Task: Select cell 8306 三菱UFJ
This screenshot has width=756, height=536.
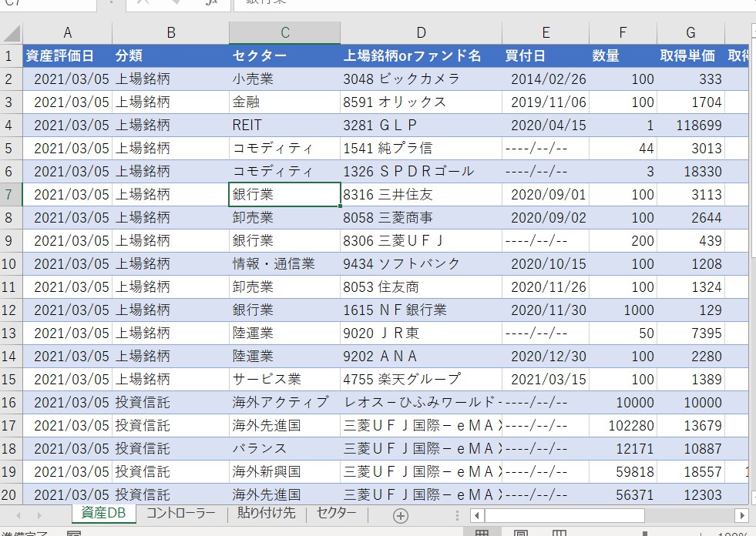Action: (x=421, y=241)
